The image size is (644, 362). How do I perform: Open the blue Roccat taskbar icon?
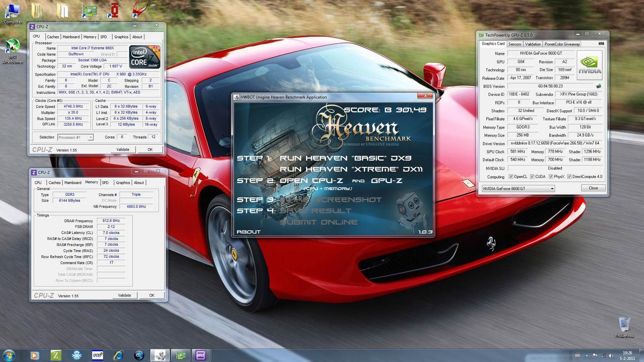tap(139, 355)
